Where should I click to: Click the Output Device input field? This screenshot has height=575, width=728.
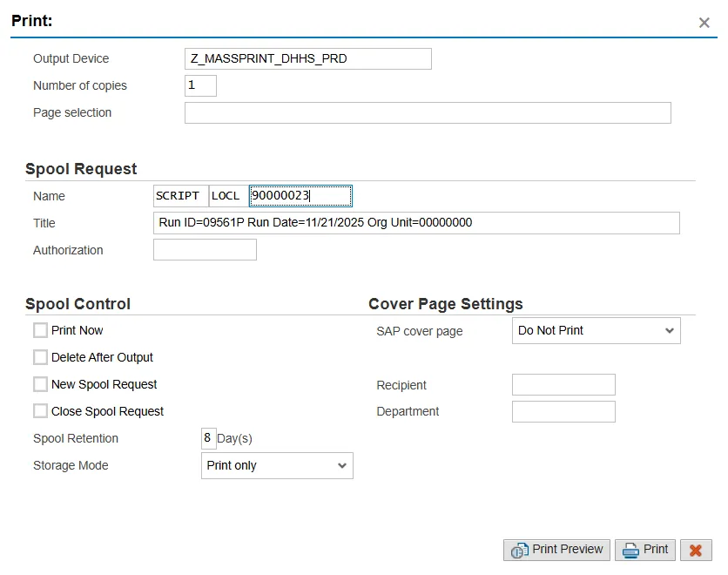(x=308, y=58)
